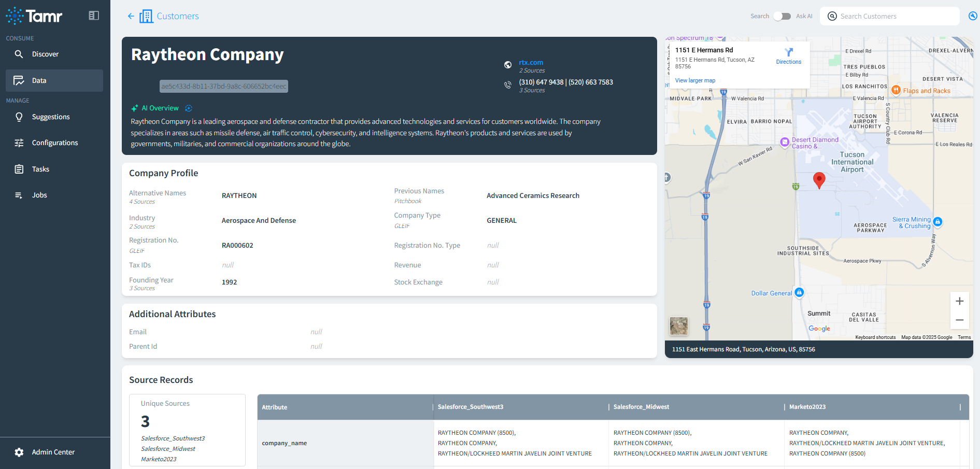Open map Keyboard shortcuts
The height and width of the screenshot is (469, 980).
(x=875, y=337)
